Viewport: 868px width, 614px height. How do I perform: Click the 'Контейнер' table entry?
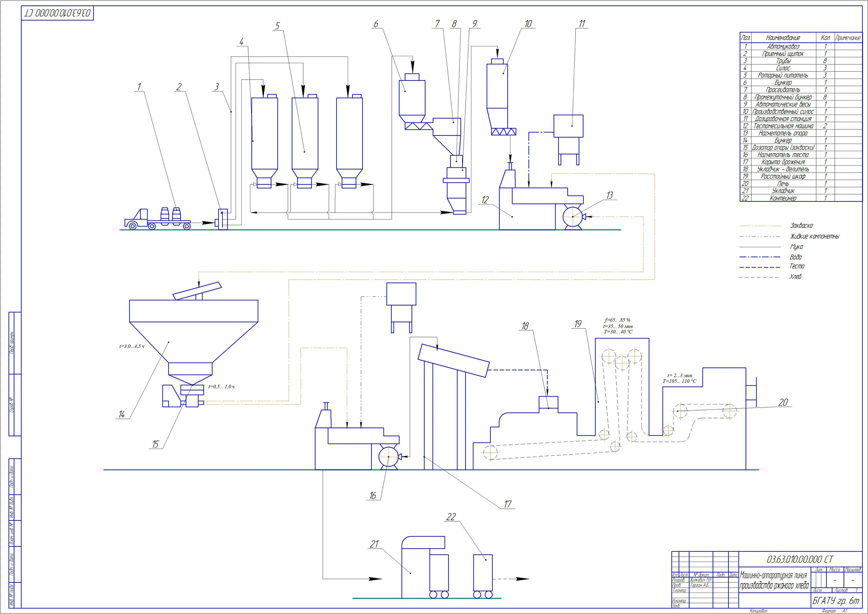click(783, 198)
